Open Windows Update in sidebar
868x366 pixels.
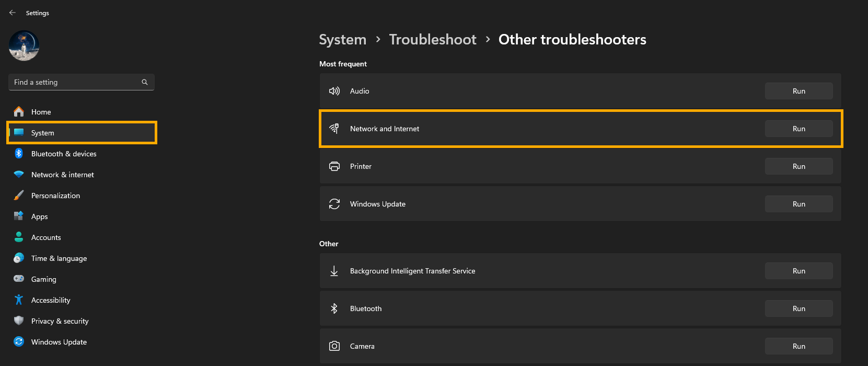pyautogui.click(x=82, y=342)
